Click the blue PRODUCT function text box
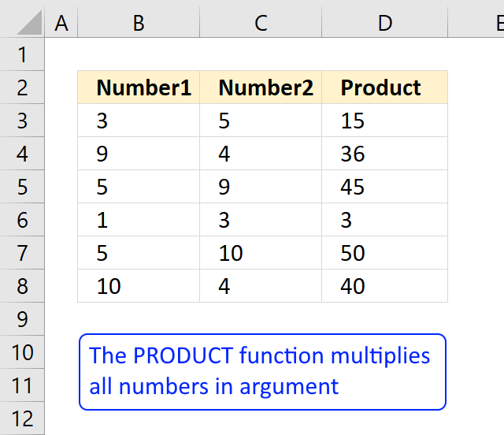Image resolution: width=504 pixels, height=435 pixels. click(x=262, y=372)
